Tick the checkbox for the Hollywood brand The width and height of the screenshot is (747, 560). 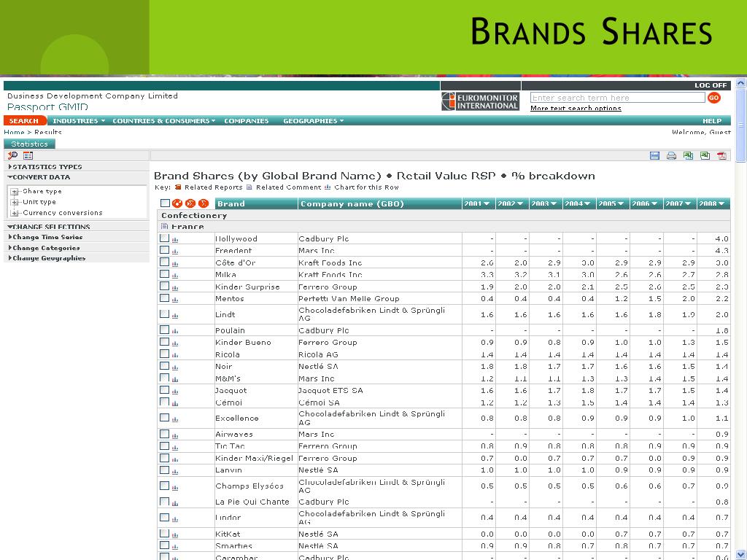164,238
